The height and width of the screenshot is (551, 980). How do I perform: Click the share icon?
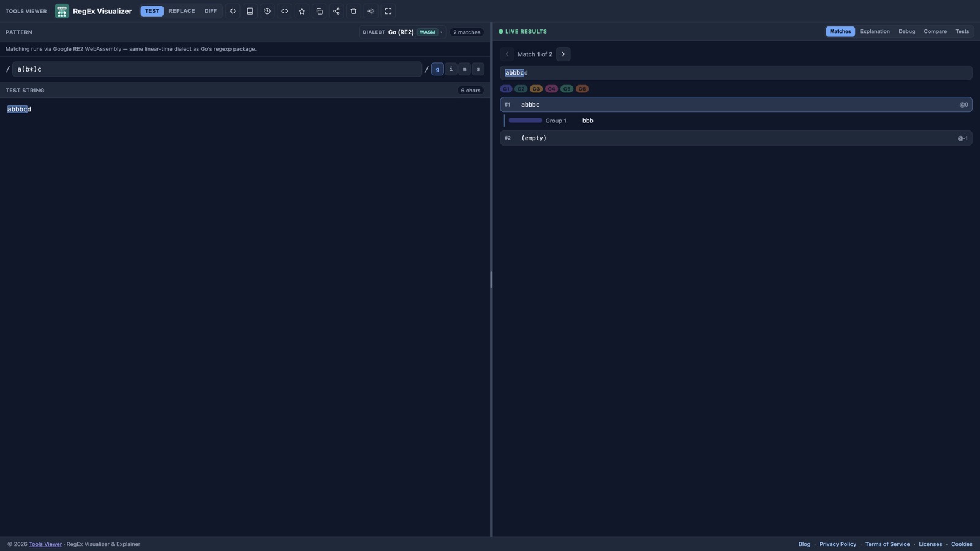pyautogui.click(x=336, y=11)
